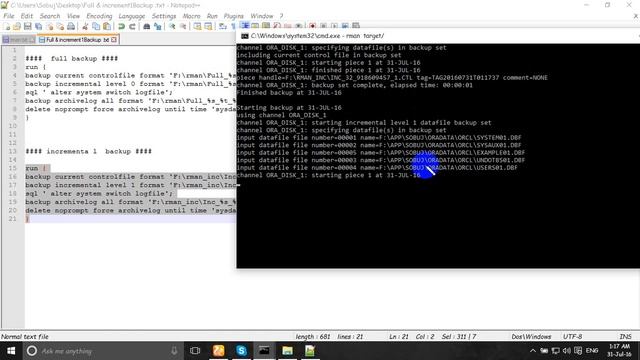Viewport: 640px width, 360px height.
Task: Close the Full & increment1Backup.txt tab
Action: 114,40
